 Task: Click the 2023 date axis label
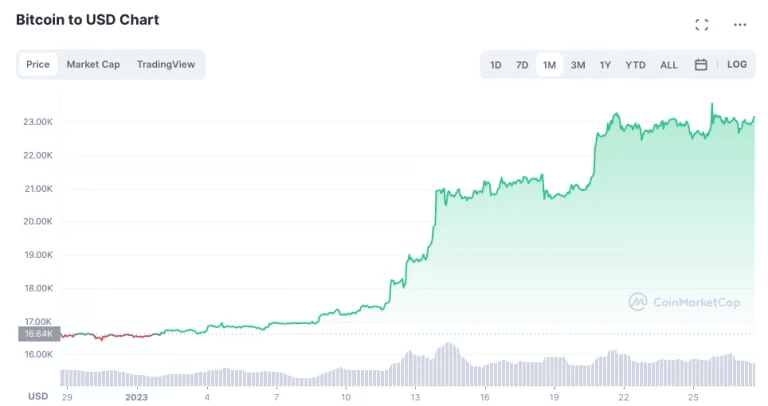tap(137, 396)
